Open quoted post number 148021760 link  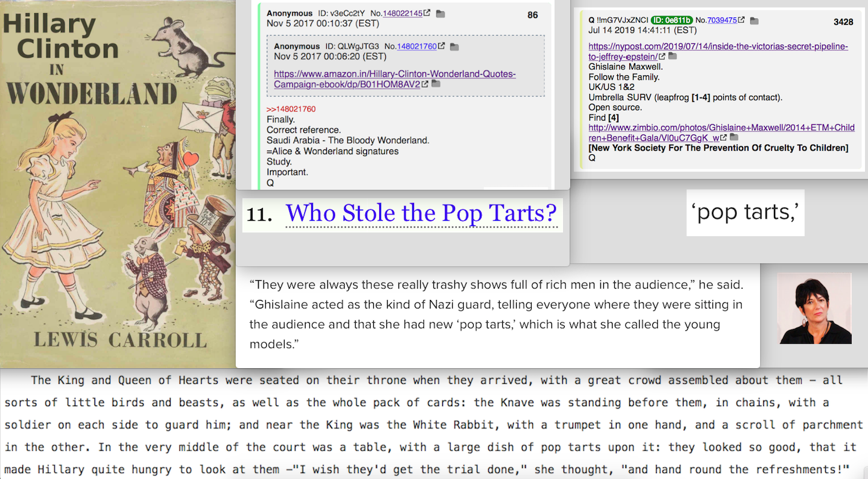417,46
